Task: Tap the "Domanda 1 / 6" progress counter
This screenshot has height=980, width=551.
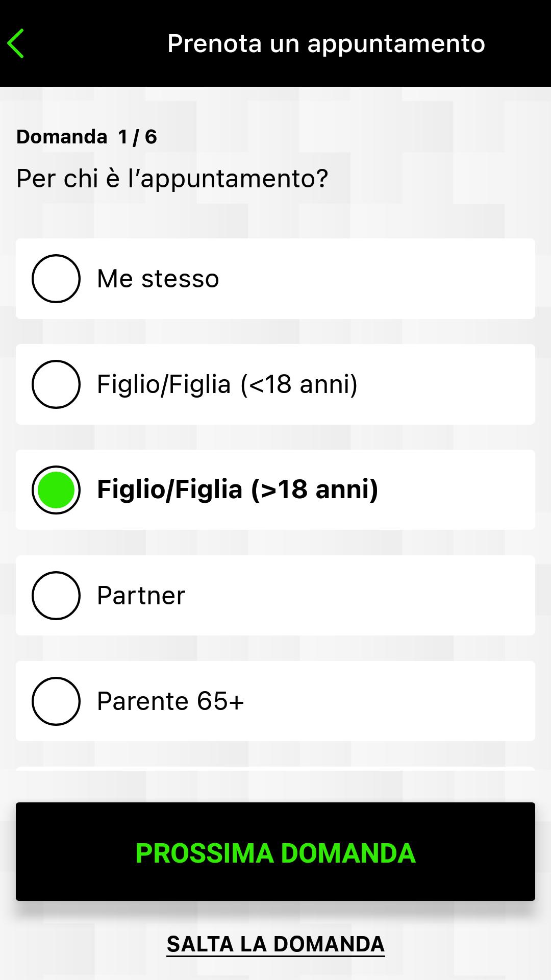Action: [87, 137]
